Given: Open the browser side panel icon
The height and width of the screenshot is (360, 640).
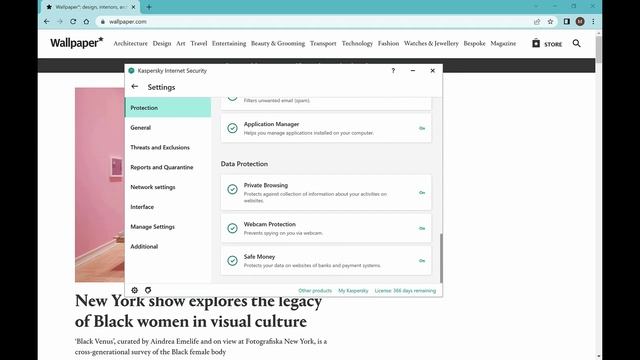Looking at the screenshot, I should 567,22.
